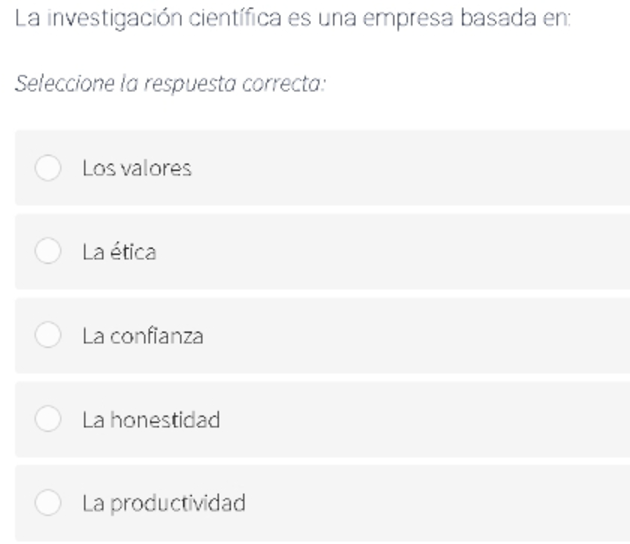Screen dimensions: 630x544
Task: Click the 'La productividad' answer text
Action: tap(164, 503)
